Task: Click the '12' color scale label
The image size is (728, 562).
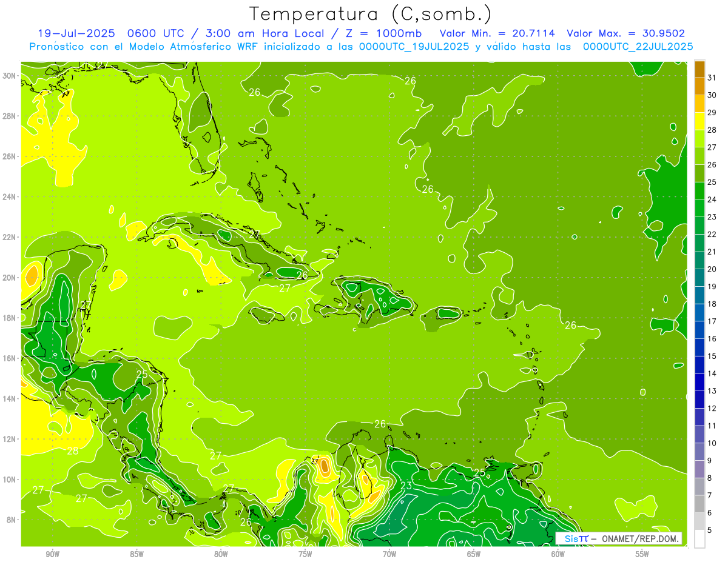Action: click(712, 408)
